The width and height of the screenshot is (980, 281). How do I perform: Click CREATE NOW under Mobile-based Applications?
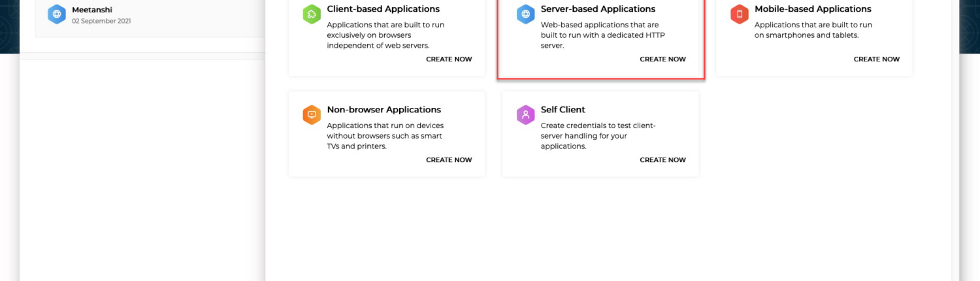876,59
